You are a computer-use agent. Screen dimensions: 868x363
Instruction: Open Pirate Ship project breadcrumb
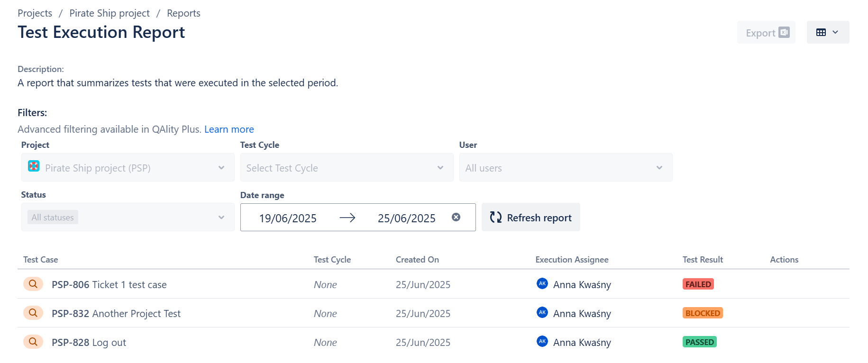click(x=110, y=13)
